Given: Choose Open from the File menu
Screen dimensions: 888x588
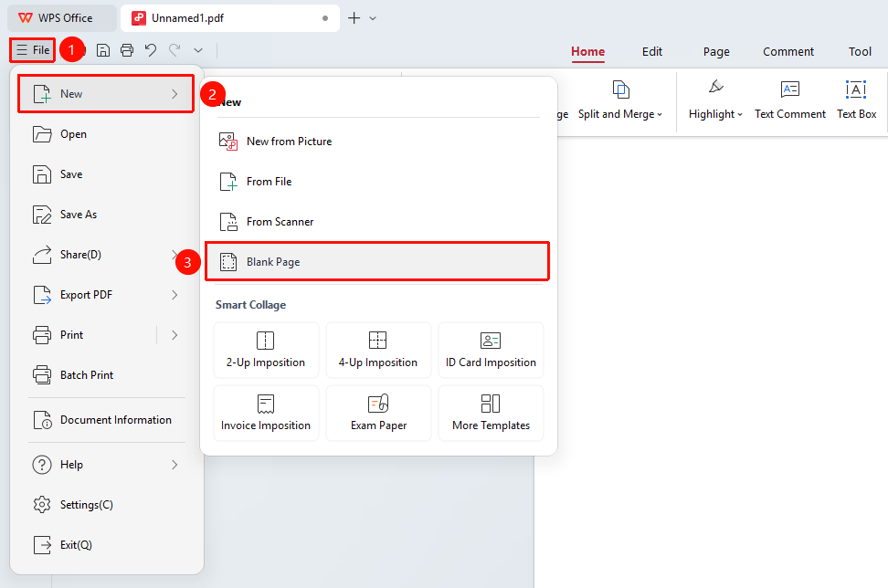Looking at the screenshot, I should click(106, 134).
